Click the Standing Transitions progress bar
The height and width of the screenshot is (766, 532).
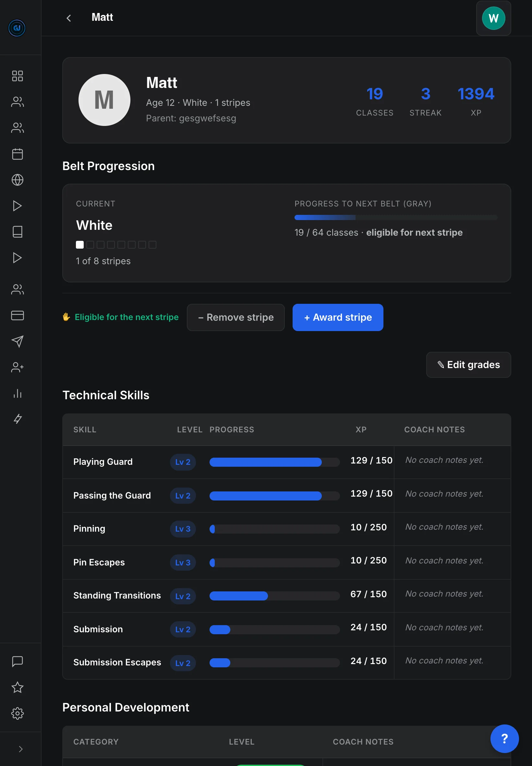[274, 596]
